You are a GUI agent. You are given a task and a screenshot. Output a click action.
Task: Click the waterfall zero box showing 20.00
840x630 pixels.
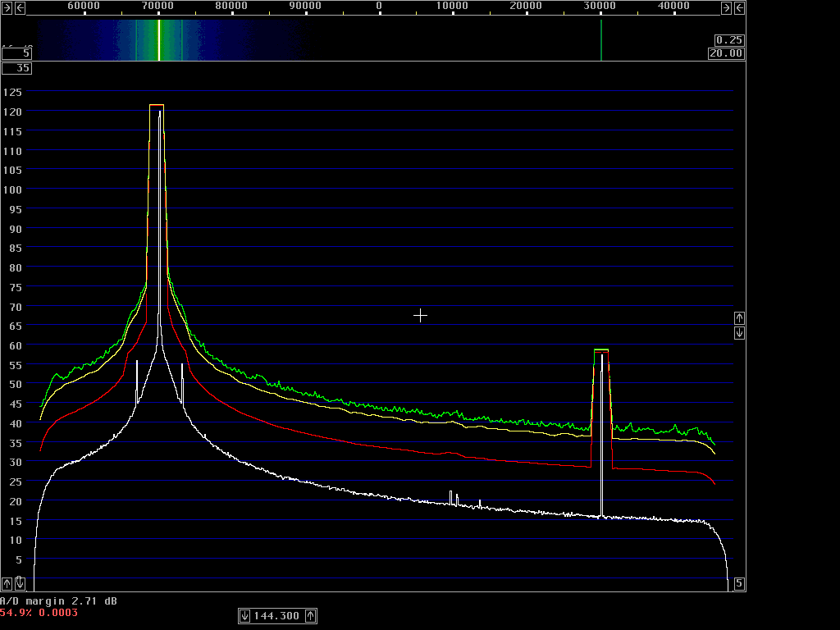coord(726,53)
